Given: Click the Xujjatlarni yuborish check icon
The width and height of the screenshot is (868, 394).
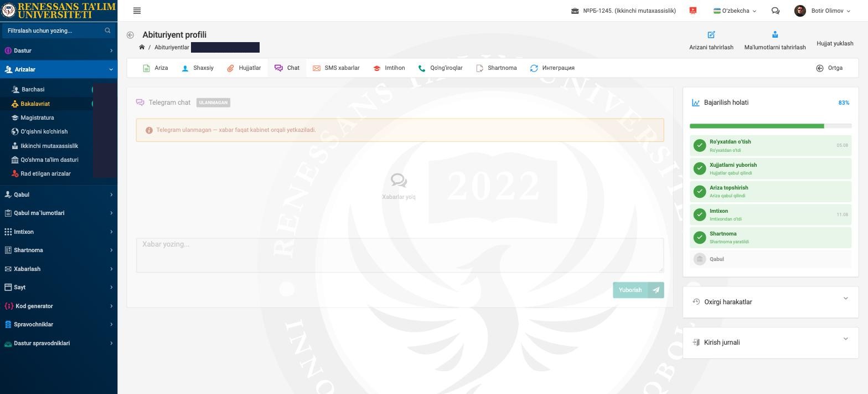Looking at the screenshot, I should pyautogui.click(x=700, y=168).
